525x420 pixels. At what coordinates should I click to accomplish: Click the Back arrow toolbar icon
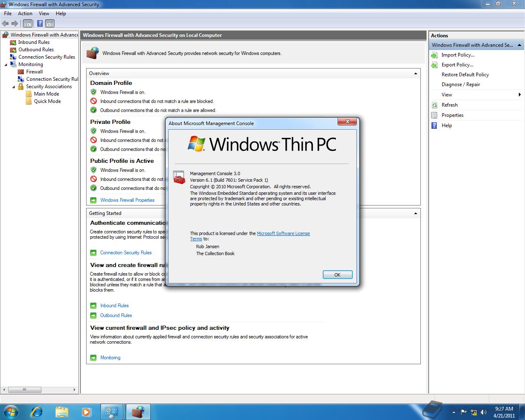pyautogui.click(x=5, y=23)
